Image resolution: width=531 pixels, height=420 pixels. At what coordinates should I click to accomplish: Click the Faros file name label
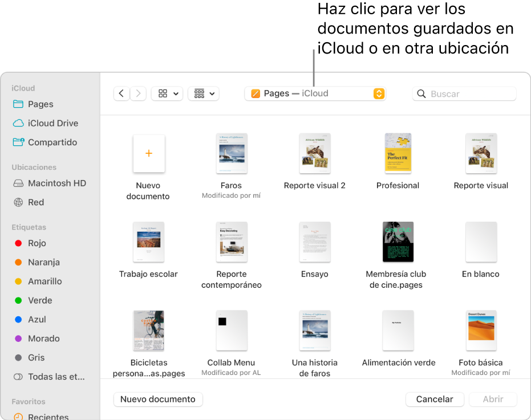(x=232, y=185)
